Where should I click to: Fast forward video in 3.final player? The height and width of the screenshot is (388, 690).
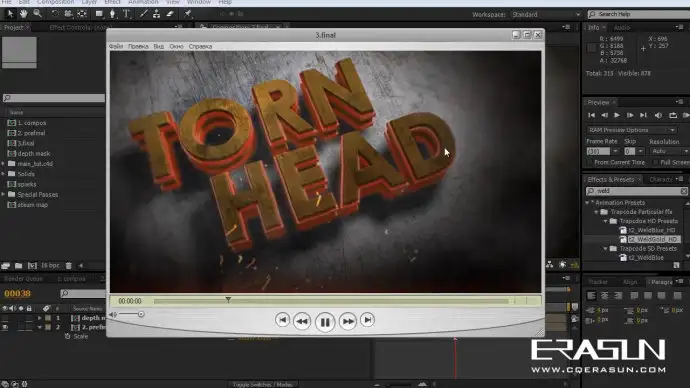(x=348, y=321)
